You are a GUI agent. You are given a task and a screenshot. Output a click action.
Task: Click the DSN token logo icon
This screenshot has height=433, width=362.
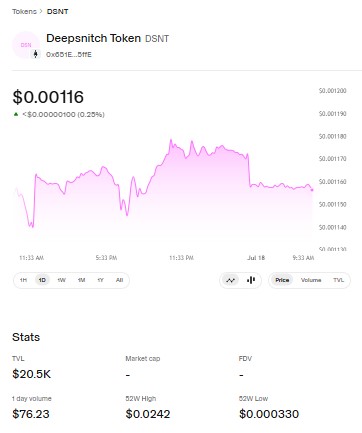[26, 45]
